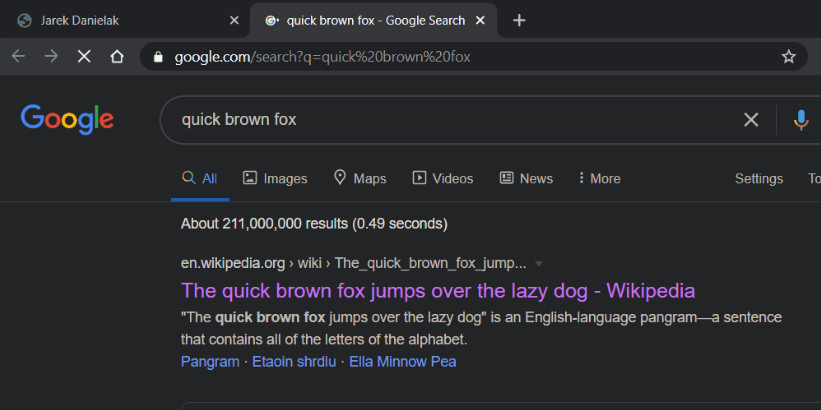Open the Ella Minnow Pea sitelink
The image size is (821, 410).
tap(403, 362)
